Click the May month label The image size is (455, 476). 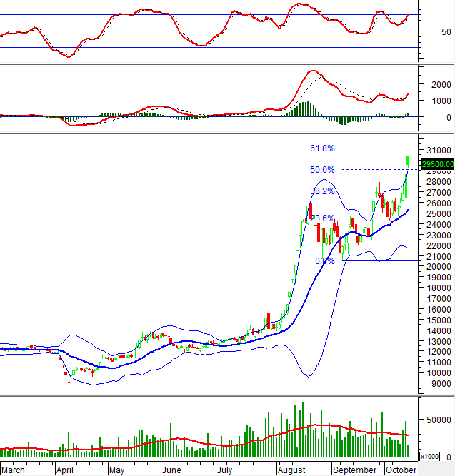point(116,470)
